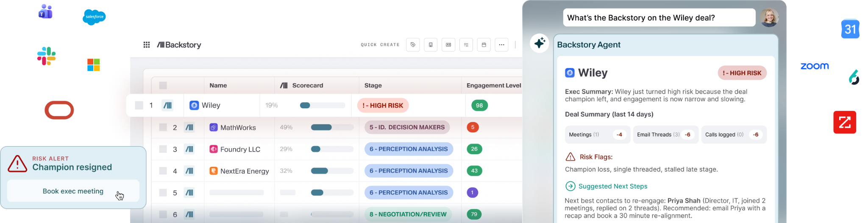Sort by the Name column header
Screen dimensions: 868x223
point(218,85)
